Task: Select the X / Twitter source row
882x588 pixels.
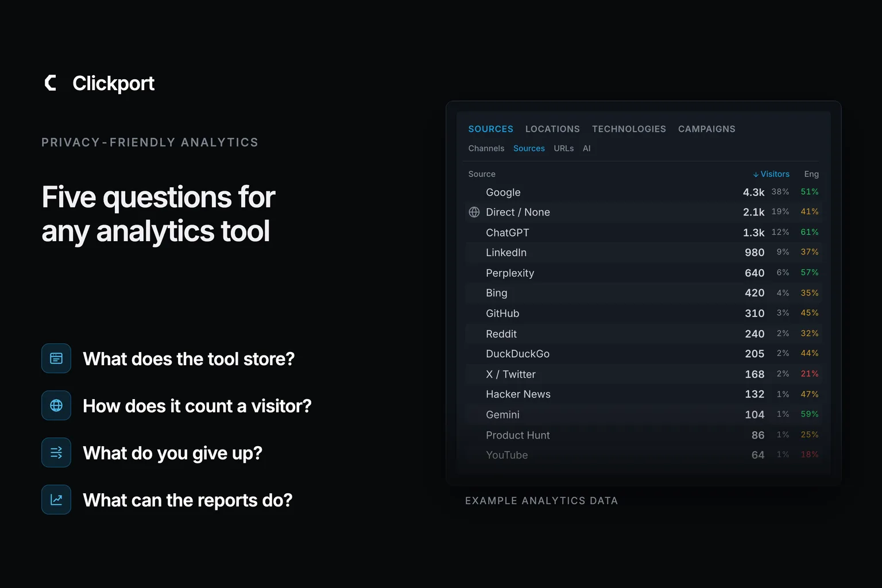Action: pos(644,374)
